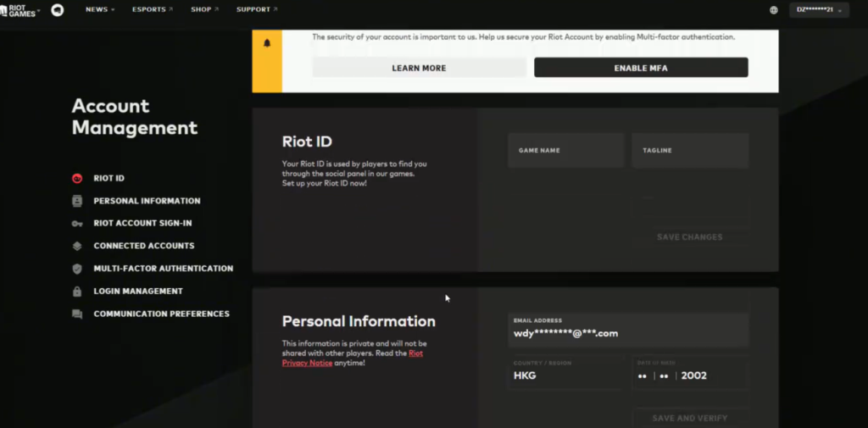The width and height of the screenshot is (868, 428).
Task: Expand the News dropdown menu
Action: 100,10
